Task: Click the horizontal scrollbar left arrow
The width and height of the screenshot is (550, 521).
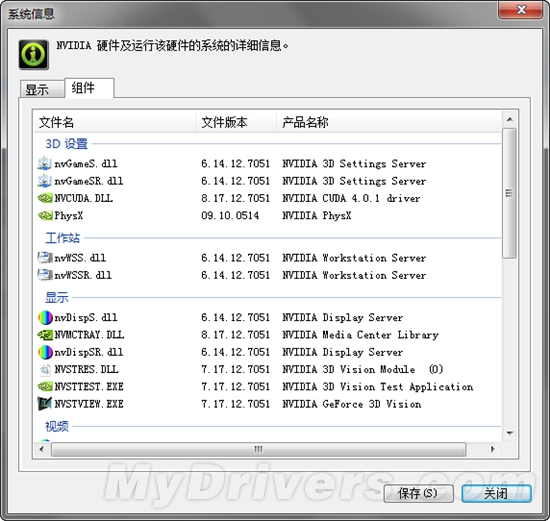Action: [42, 449]
